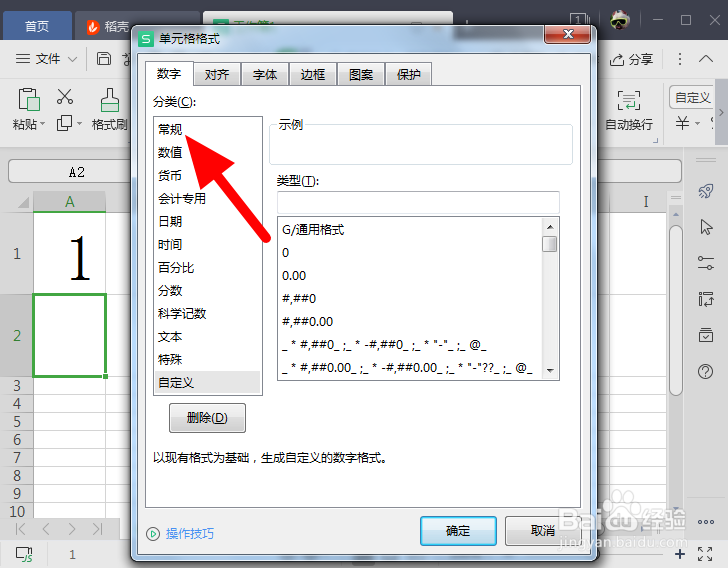Expand the 文件 menu dropdown
Image resolution: width=728 pixels, height=568 pixels.
point(72,59)
